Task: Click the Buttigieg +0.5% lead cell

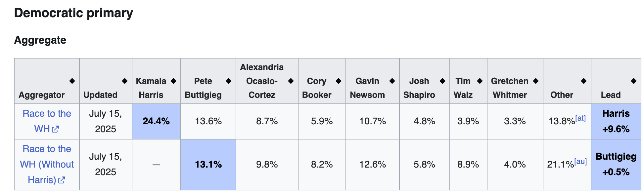Action: (616, 164)
